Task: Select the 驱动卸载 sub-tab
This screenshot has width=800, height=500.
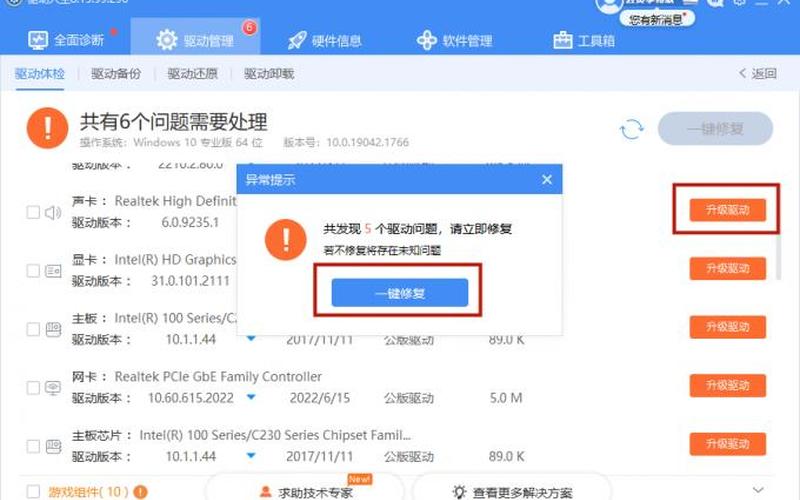Action: pyautogui.click(x=269, y=74)
